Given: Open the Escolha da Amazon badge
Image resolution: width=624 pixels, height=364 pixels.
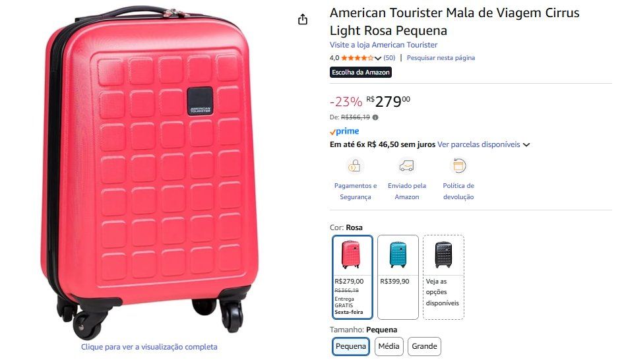Looking at the screenshot, I should pos(361,72).
